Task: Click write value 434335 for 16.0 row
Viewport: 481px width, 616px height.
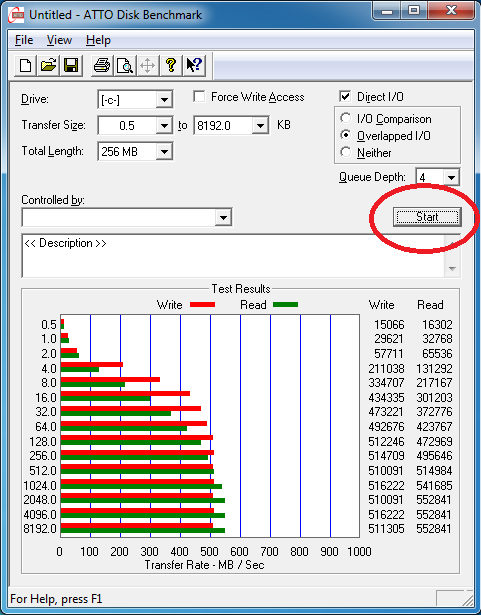Action: click(x=386, y=398)
